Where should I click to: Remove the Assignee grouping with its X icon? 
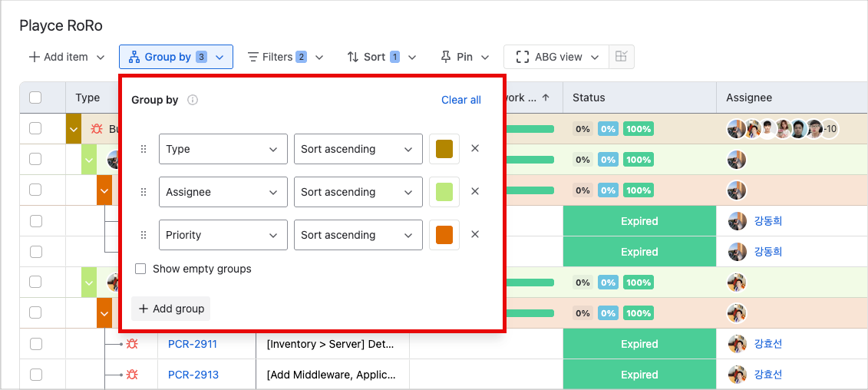tap(475, 192)
